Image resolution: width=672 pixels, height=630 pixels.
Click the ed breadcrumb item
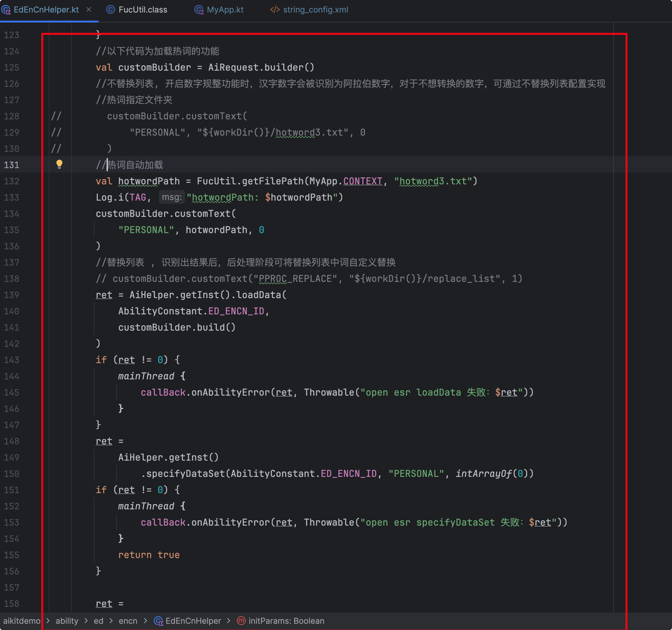click(98, 621)
